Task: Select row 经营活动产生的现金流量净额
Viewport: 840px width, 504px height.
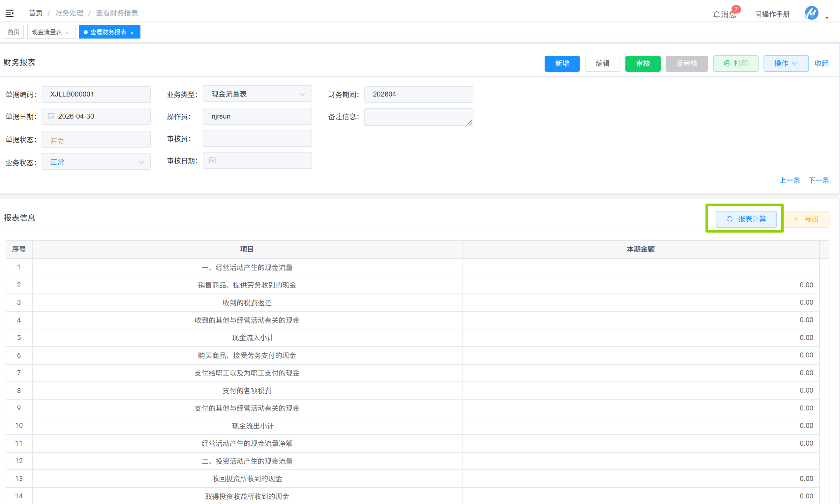Action: tap(412, 443)
